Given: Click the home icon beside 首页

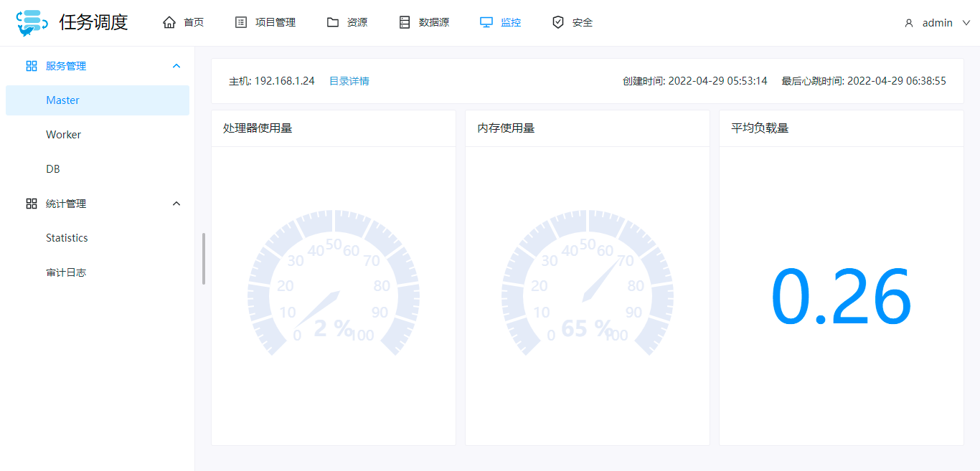Looking at the screenshot, I should 169,23.
